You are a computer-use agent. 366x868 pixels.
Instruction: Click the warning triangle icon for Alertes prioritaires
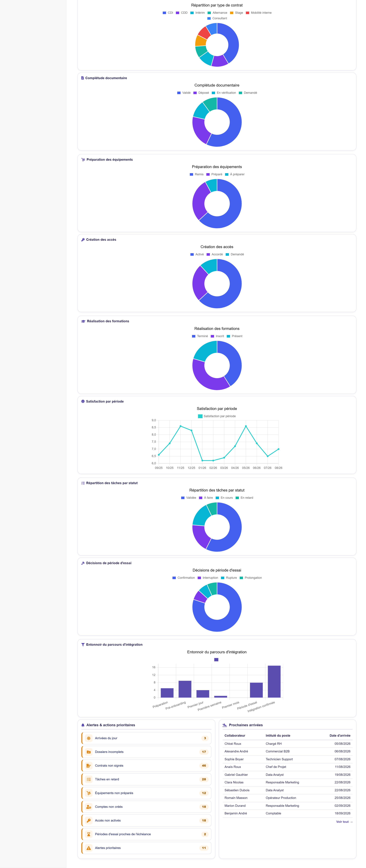[89, 848]
